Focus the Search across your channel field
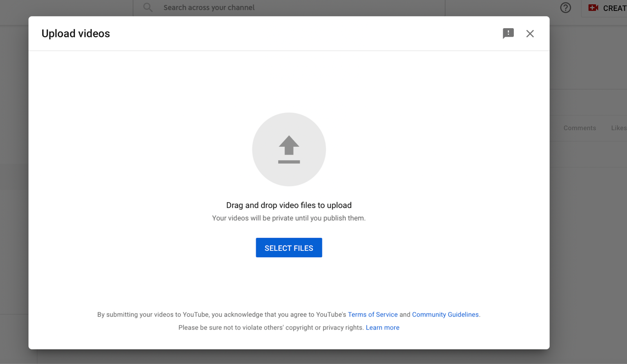Image resolution: width=627 pixels, height=364 pixels. coord(289,7)
